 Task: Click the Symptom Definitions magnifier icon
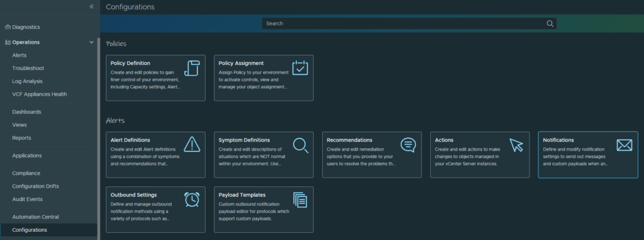point(301,146)
